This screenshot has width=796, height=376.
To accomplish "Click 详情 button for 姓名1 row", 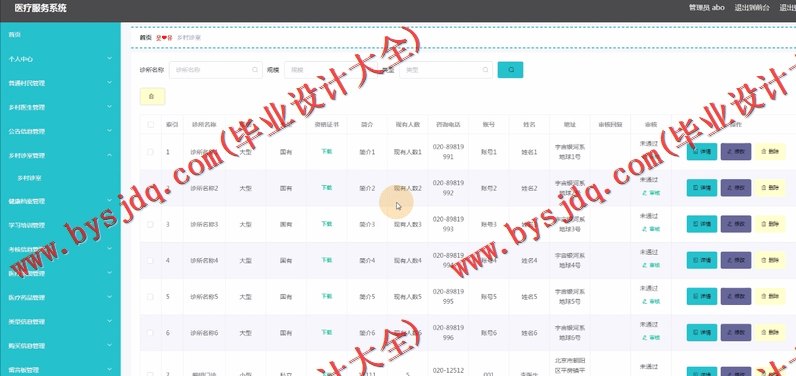I will [702, 152].
